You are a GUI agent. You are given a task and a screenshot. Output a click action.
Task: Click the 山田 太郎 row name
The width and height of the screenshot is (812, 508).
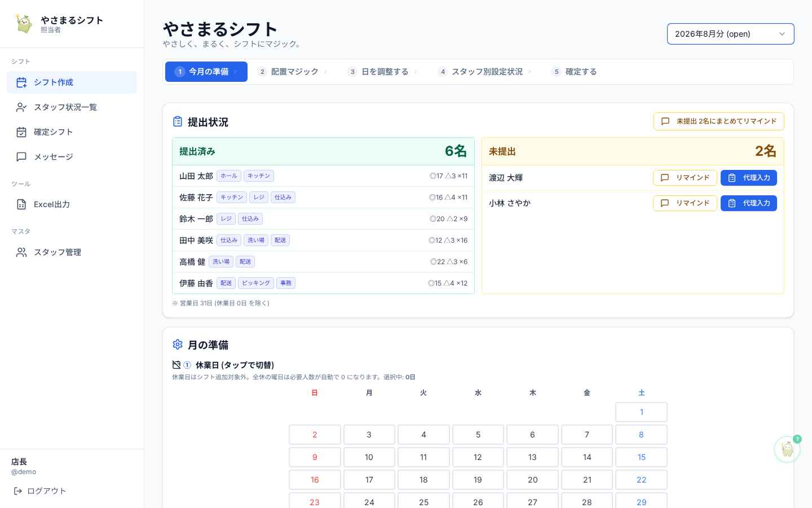click(196, 176)
